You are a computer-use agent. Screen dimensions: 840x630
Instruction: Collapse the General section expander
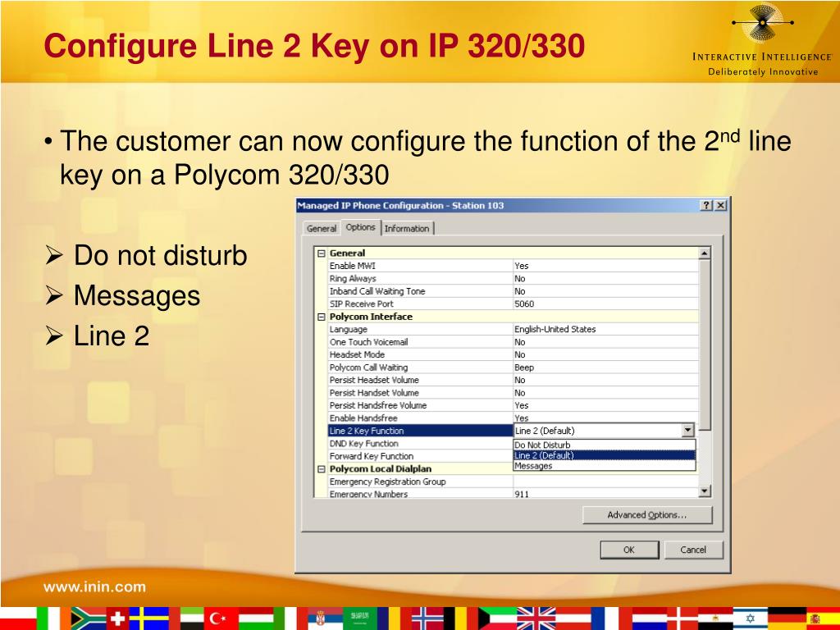point(322,253)
